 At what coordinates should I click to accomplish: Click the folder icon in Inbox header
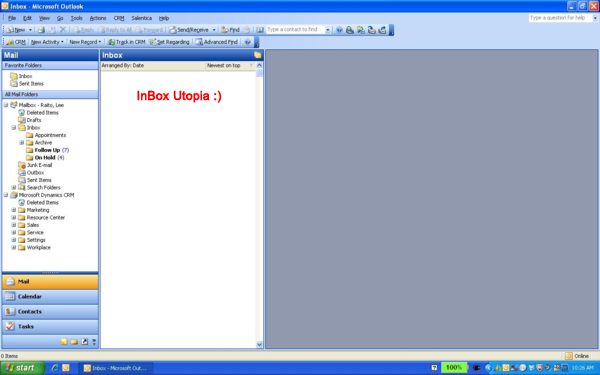(258, 55)
